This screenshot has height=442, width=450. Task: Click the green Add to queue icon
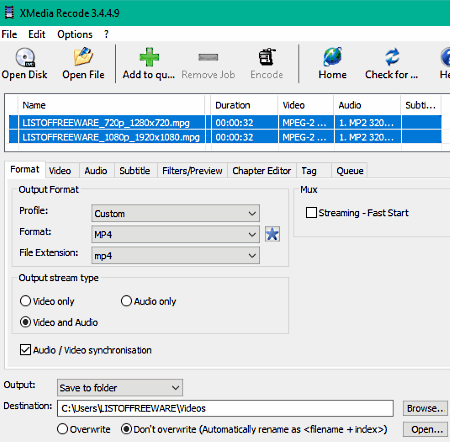pyautogui.click(x=149, y=57)
